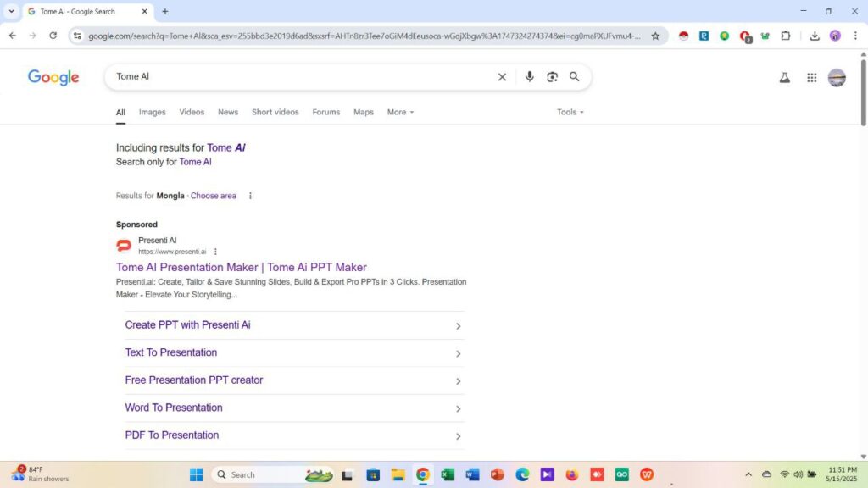Expand Create PPT with Presenti Ai chevron
Image resolution: width=868 pixels, height=488 pixels.
458,326
